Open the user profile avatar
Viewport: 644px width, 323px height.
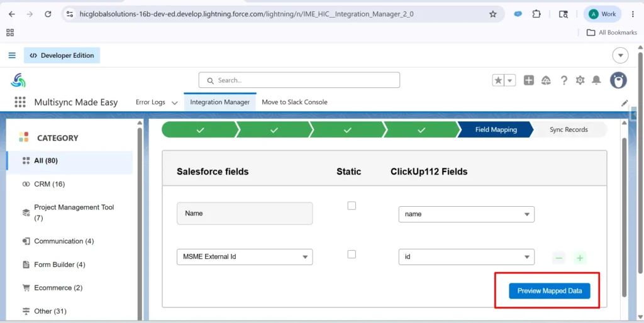tap(618, 80)
